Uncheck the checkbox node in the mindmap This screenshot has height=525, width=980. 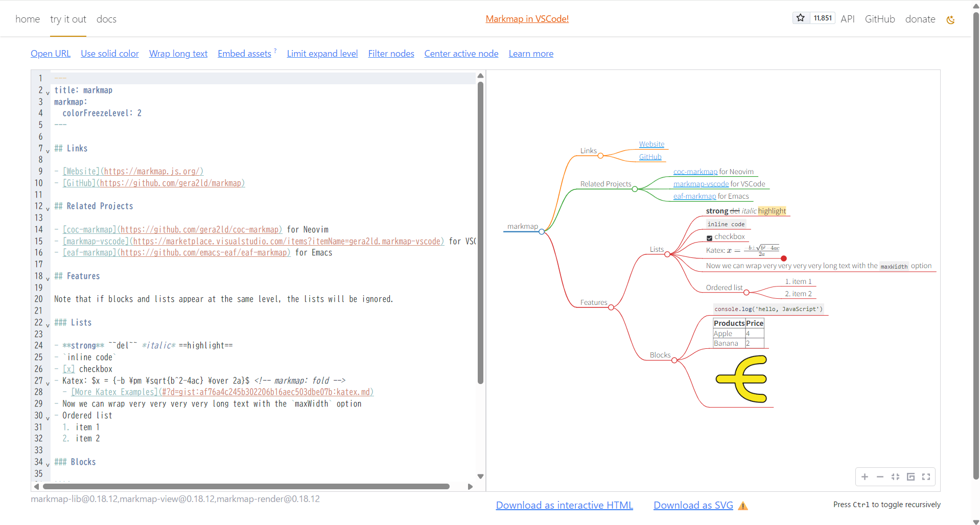(709, 237)
